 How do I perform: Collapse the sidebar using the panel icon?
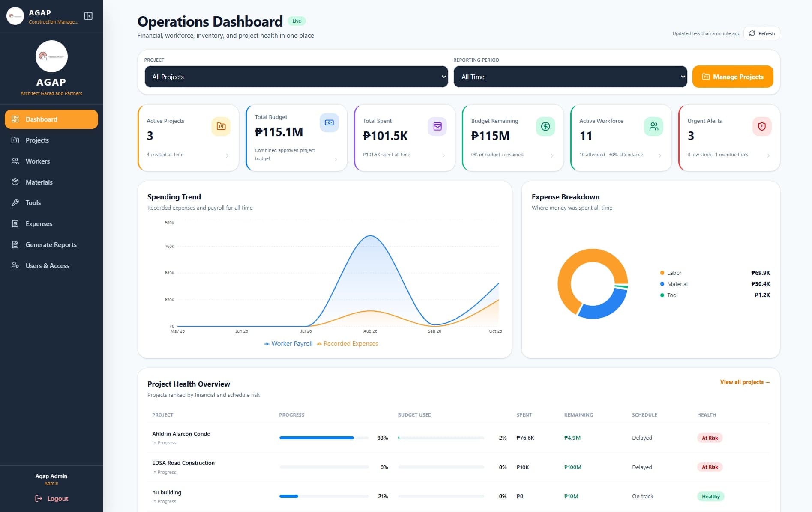tap(88, 16)
